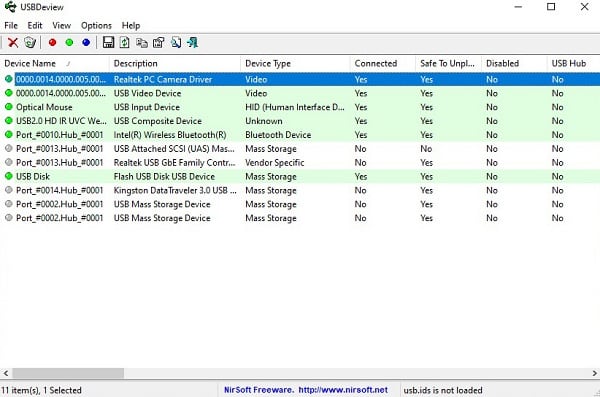Click the red X Uninstall Selected Devices icon
600x397 pixels.
tap(13, 42)
